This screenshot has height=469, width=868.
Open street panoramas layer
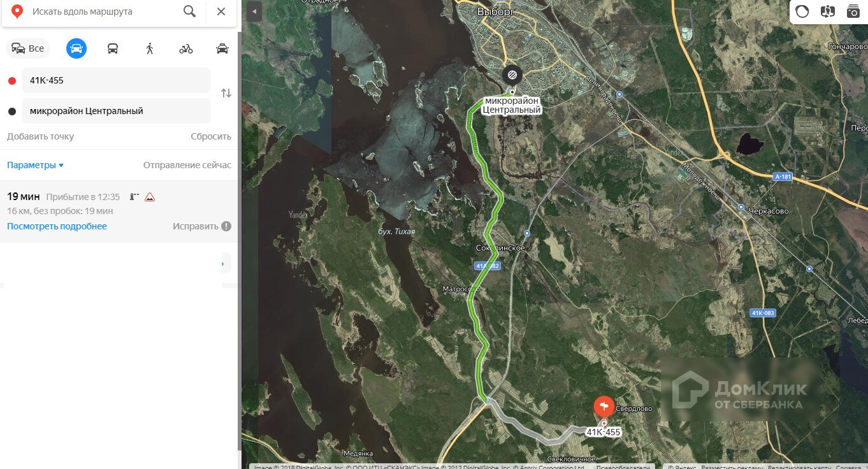pos(827,11)
